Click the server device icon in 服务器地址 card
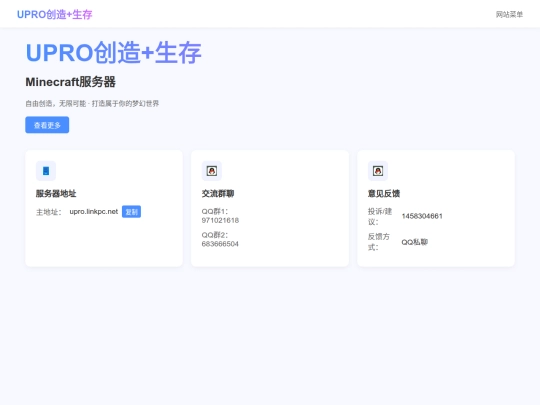Image resolution: width=540 pixels, height=405 pixels. pos(46,171)
